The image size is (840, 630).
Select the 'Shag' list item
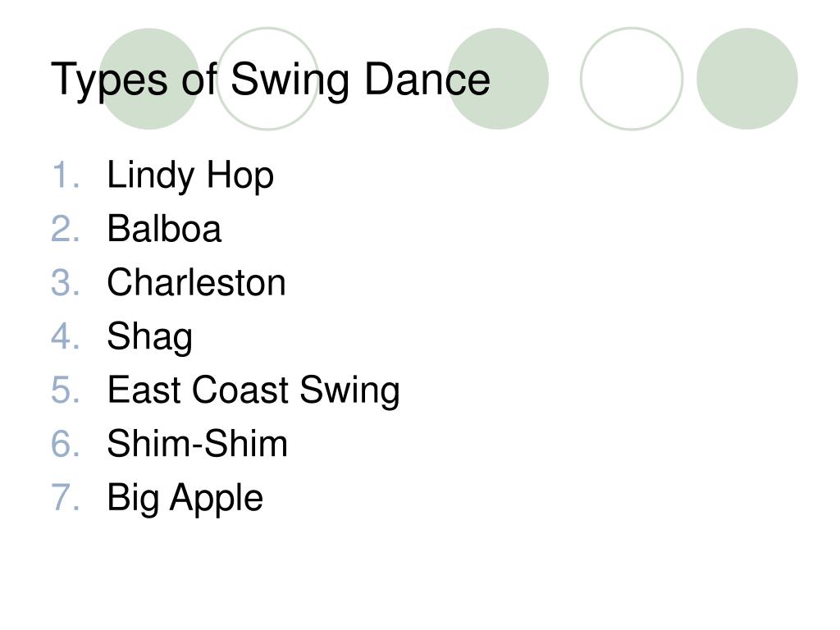click(149, 337)
